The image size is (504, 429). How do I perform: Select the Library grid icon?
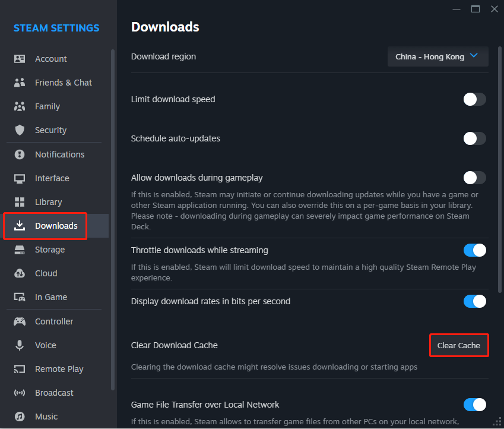tap(20, 201)
